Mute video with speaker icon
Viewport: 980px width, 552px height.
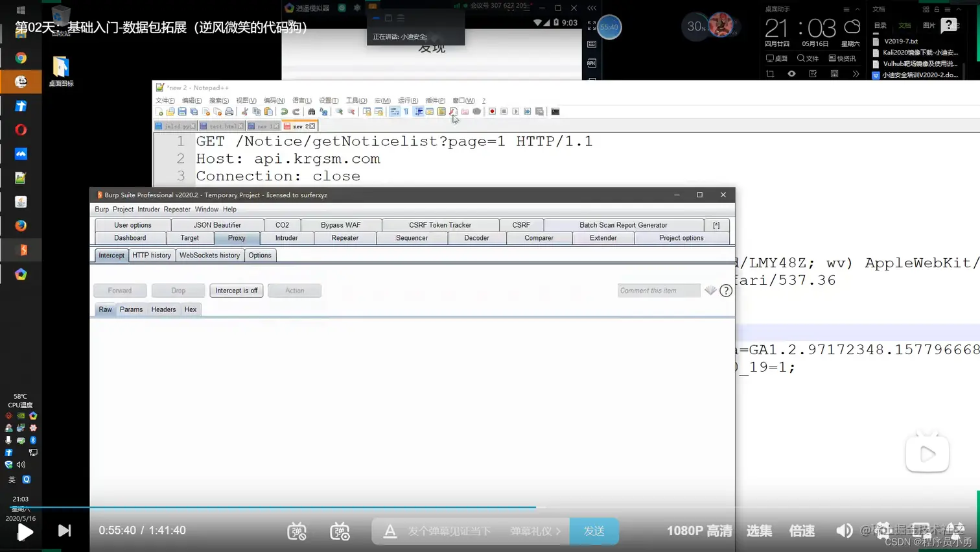click(x=845, y=531)
